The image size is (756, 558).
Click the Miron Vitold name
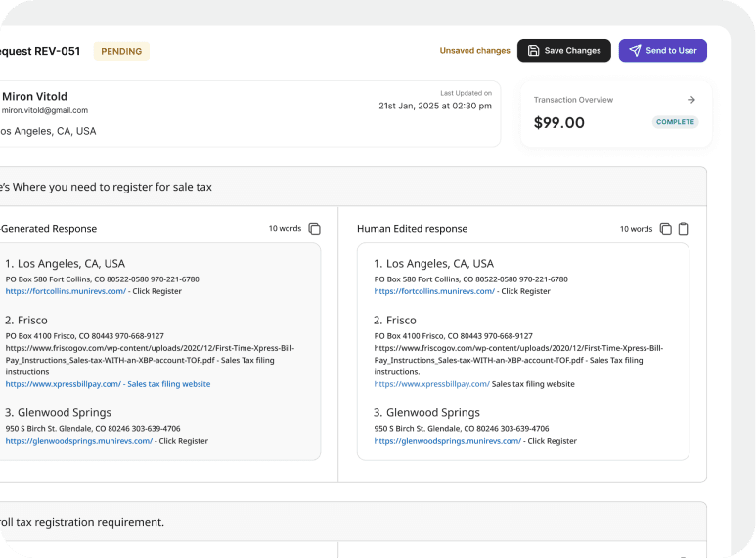coord(34,97)
